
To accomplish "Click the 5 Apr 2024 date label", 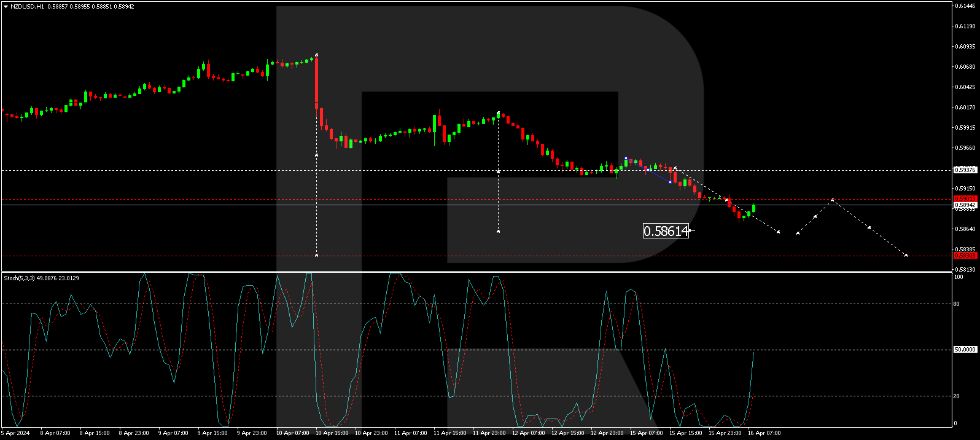I will 15,433.
